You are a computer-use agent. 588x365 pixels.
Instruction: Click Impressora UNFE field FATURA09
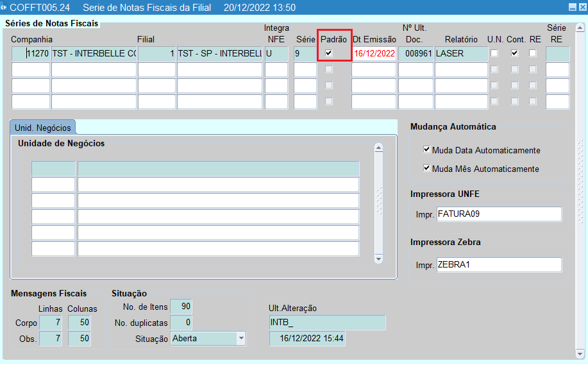tap(499, 214)
